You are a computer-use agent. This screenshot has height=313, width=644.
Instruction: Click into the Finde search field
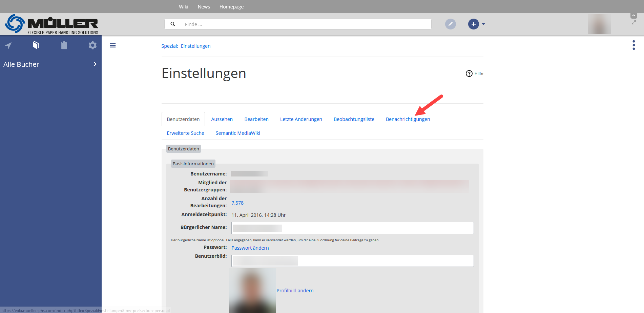(305, 24)
